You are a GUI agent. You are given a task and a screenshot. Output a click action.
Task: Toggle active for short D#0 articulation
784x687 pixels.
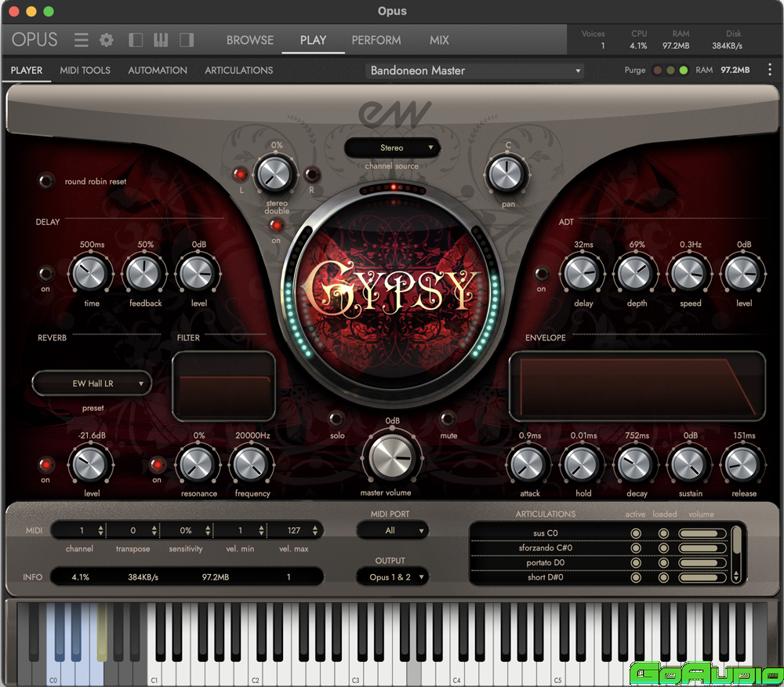(x=636, y=577)
